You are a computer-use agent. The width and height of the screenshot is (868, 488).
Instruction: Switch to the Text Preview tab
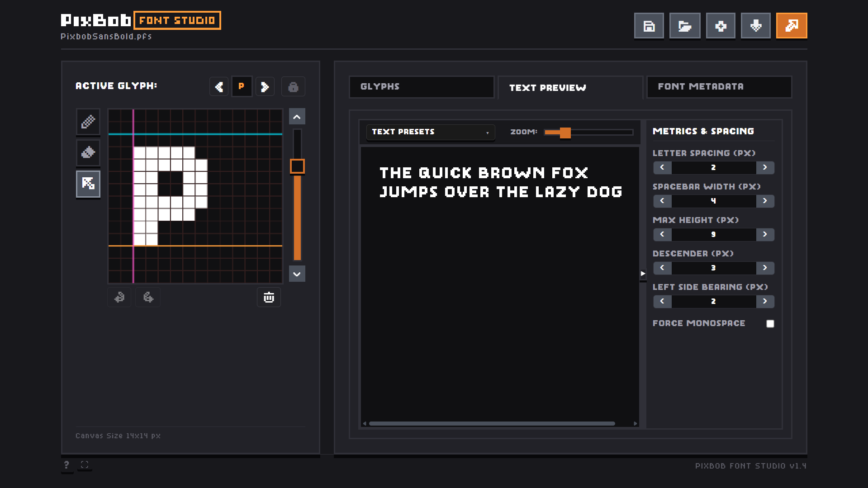tap(570, 87)
